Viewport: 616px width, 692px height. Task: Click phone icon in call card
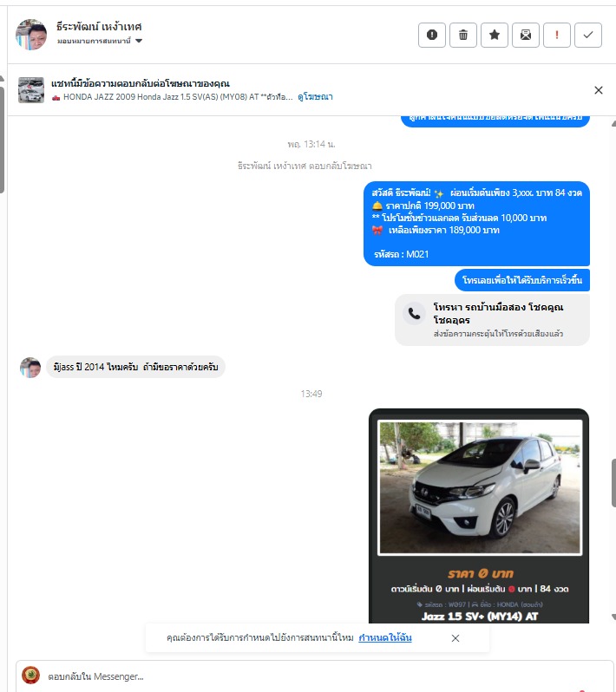pos(414,314)
